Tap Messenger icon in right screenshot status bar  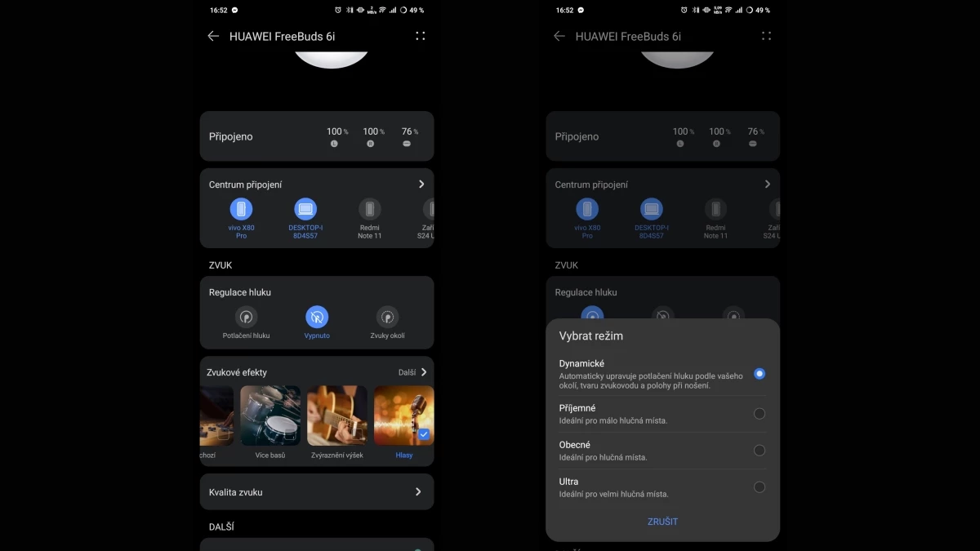point(581,11)
